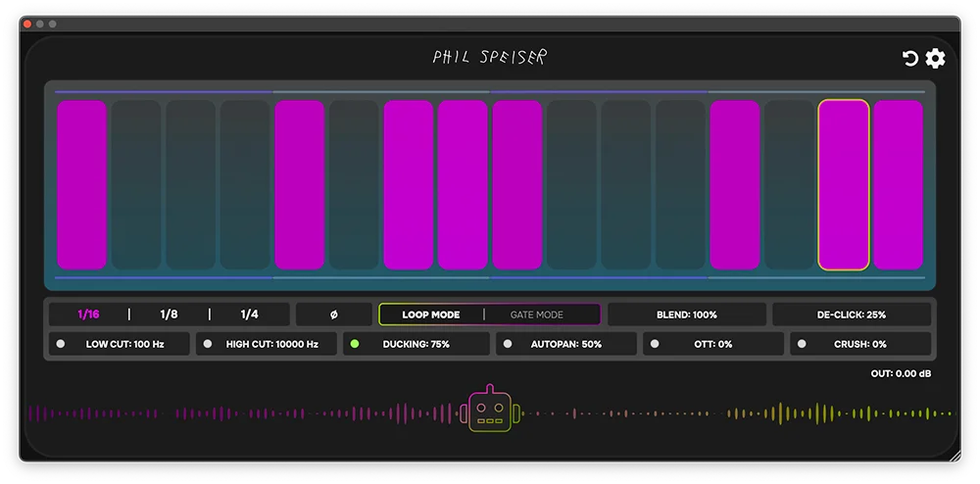
Task: Select the 1/16 step division
Action: click(88, 315)
